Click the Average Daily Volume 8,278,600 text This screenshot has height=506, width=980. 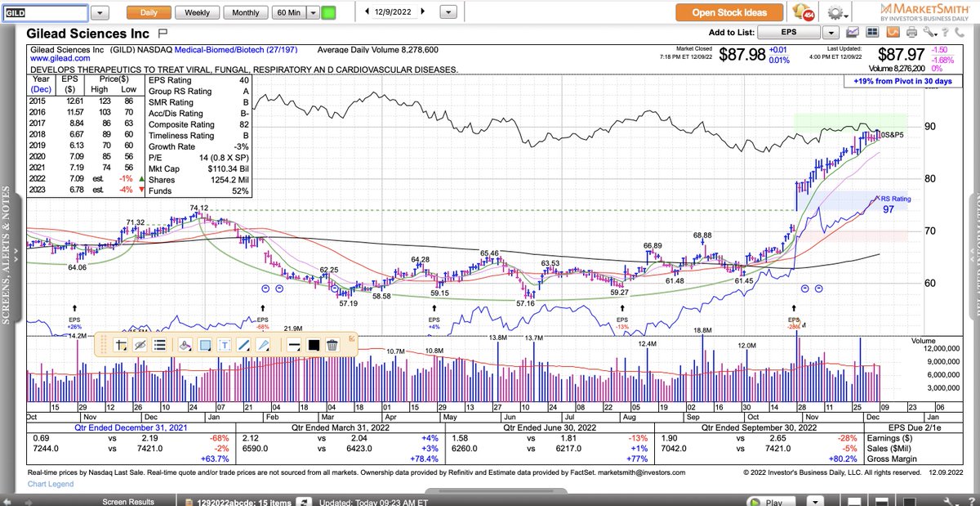point(378,49)
